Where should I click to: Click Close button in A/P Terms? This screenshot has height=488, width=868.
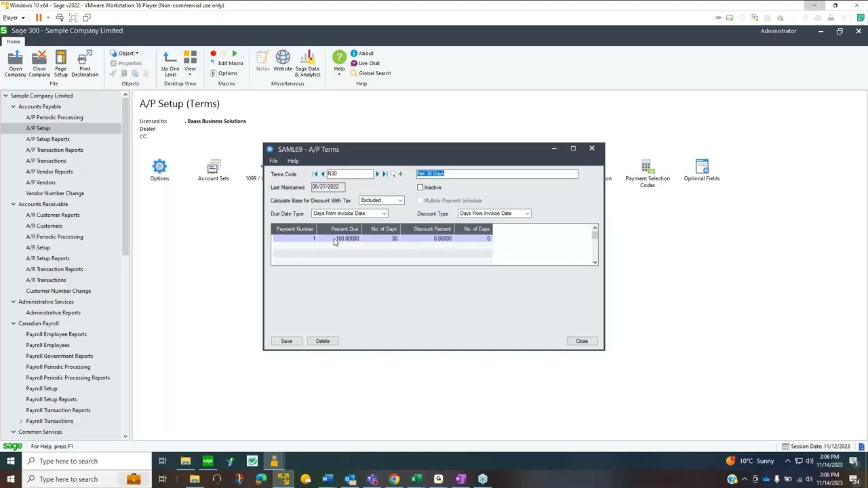pos(582,341)
